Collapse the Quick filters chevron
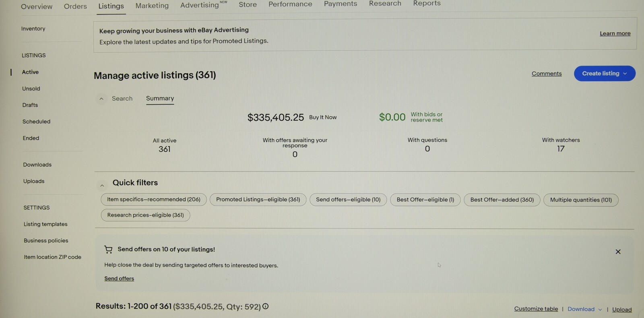644x318 pixels. coord(102,186)
